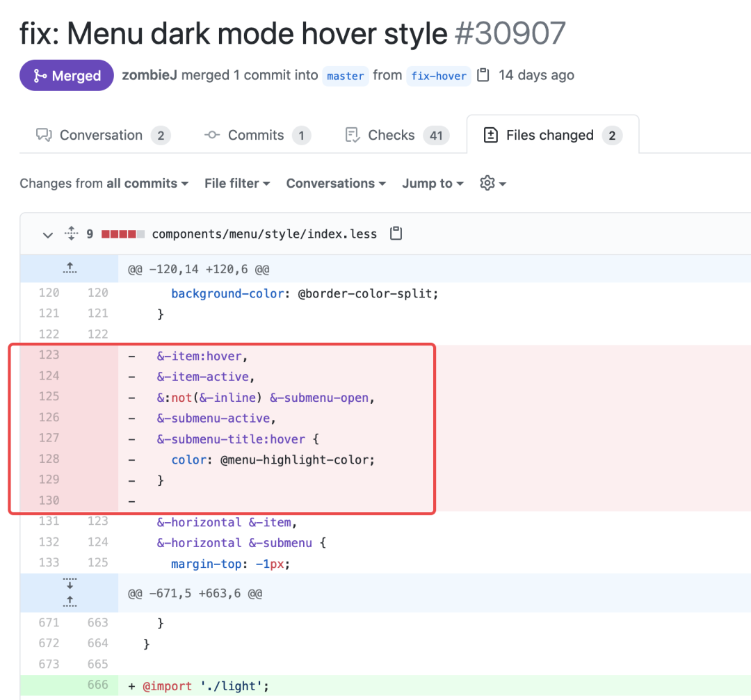Expand lines above line 120 hunk
751x700 pixels.
click(x=69, y=268)
